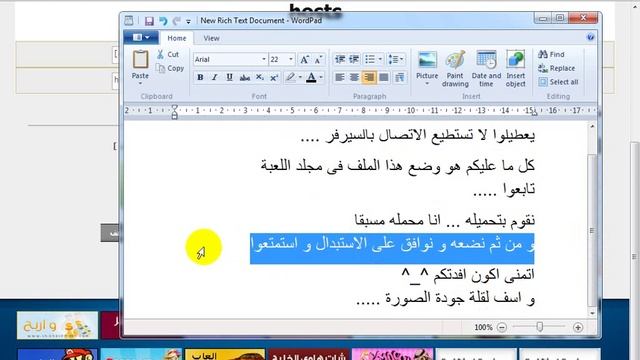Click the vertical scrollbar down arrow
Viewport: 640px width, 360px height.
[592, 313]
